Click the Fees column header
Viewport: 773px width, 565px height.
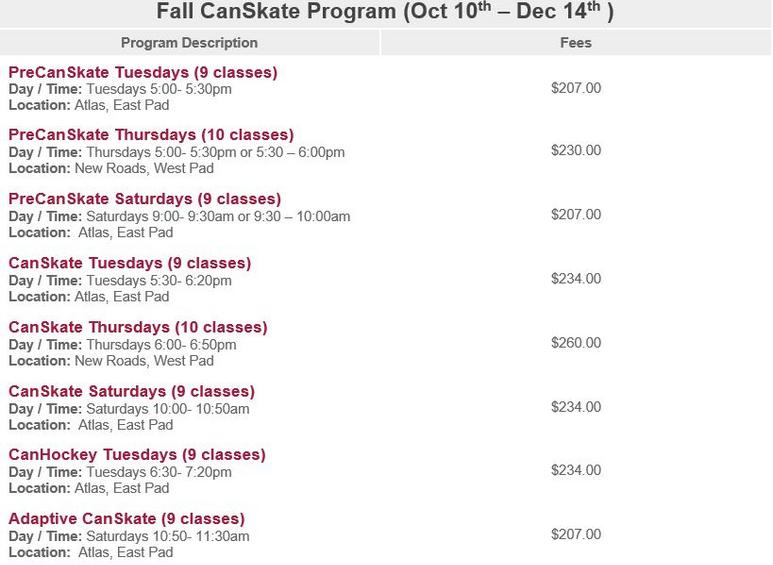(x=576, y=43)
